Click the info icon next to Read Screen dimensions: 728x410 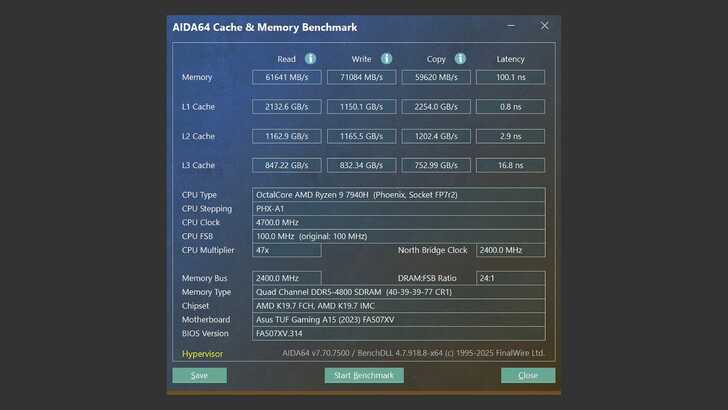tap(310, 59)
